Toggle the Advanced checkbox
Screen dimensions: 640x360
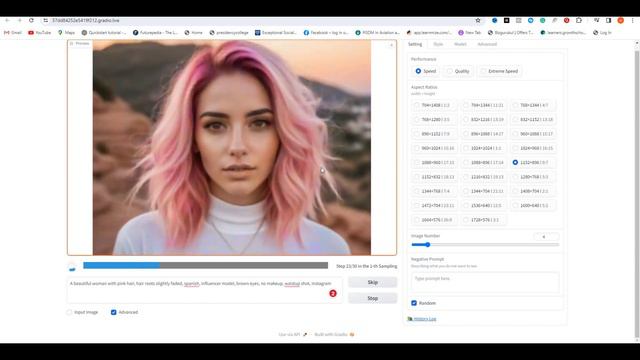[x=113, y=312]
